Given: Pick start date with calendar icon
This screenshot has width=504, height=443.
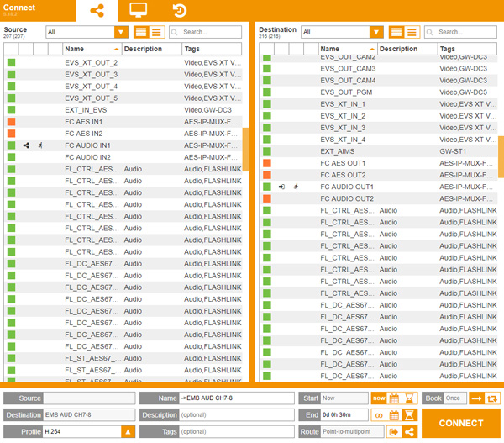Looking at the screenshot, I should [x=395, y=398].
